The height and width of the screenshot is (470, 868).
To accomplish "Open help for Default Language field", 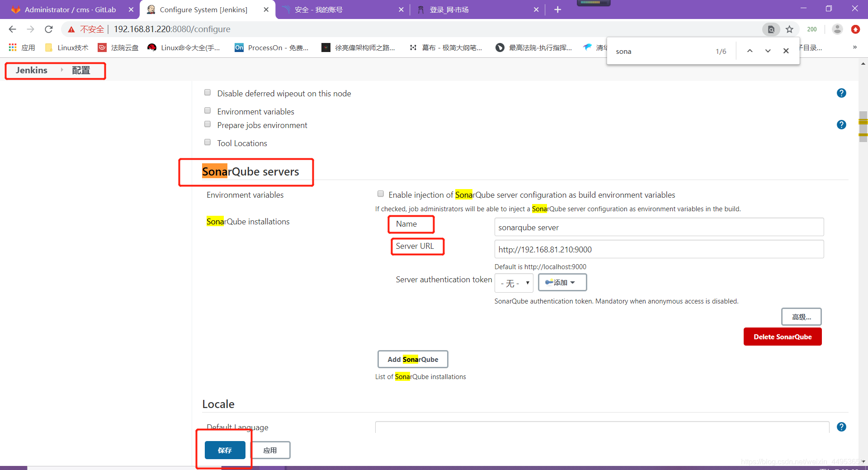I will pyautogui.click(x=841, y=427).
